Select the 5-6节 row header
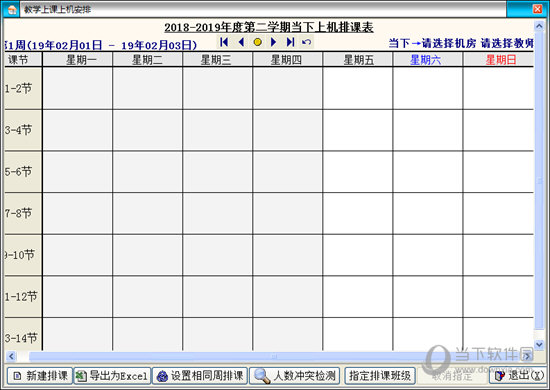Screen dimensions: 550x390 click(x=23, y=172)
